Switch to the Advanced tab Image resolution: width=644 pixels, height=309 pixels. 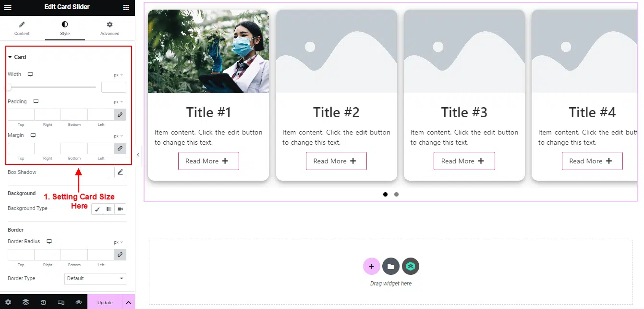(x=109, y=28)
